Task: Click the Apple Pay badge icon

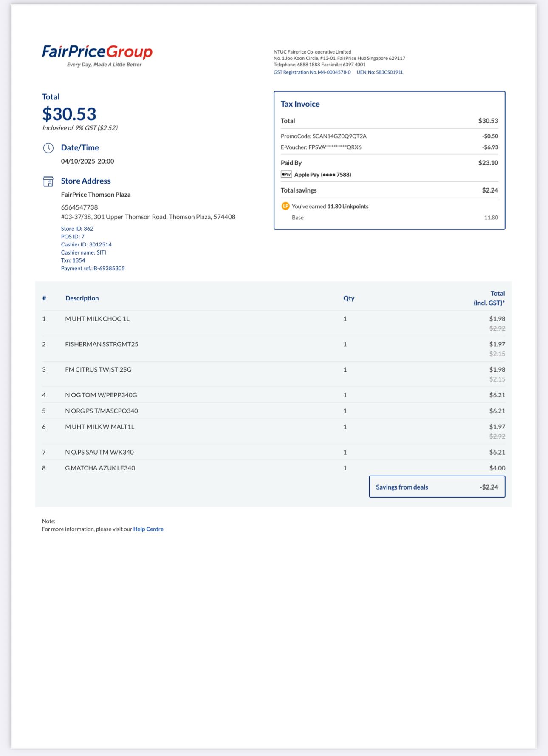Action: [x=286, y=174]
